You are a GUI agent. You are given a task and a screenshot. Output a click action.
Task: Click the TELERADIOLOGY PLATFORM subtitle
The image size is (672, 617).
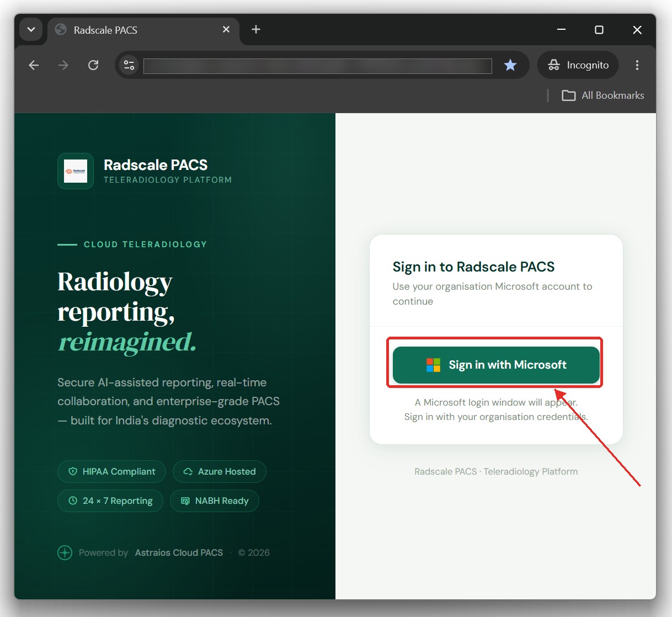click(x=168, y=180)
